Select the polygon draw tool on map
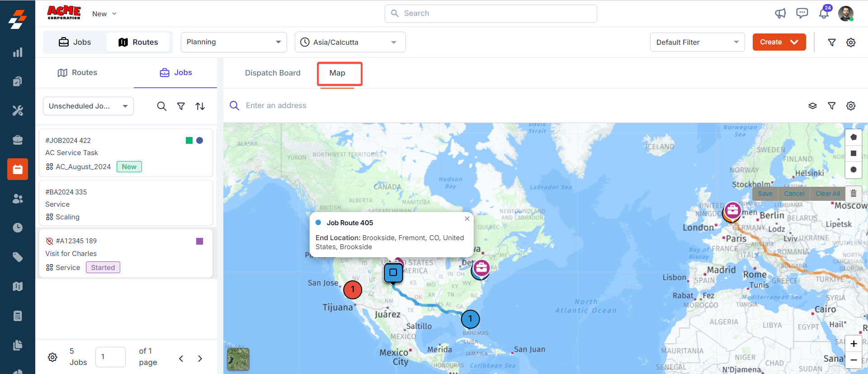The image size is (868, 374). click(x=853, y=137)
